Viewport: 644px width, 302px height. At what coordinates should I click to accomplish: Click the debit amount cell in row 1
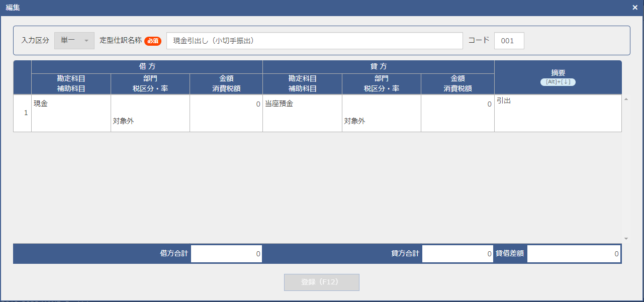click(x=226, y=104)
